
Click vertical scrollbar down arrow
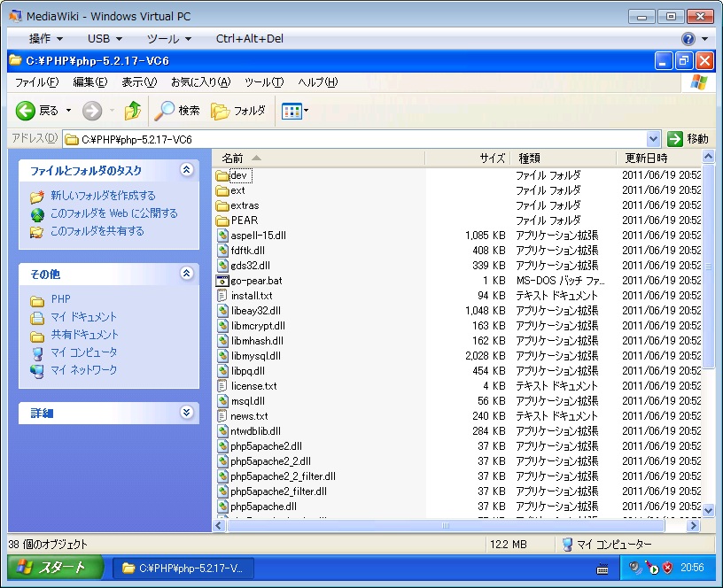(x=708, y=510)
